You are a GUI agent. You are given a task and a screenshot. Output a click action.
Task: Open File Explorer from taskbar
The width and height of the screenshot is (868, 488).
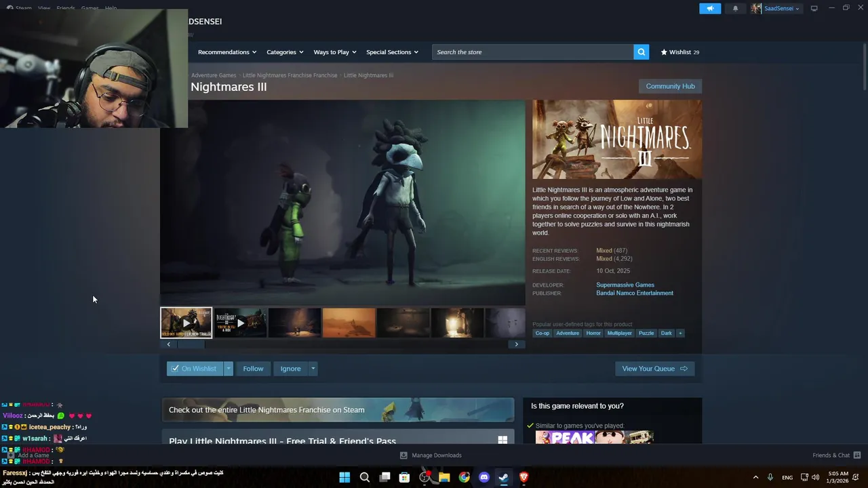(x=444, y=477)
